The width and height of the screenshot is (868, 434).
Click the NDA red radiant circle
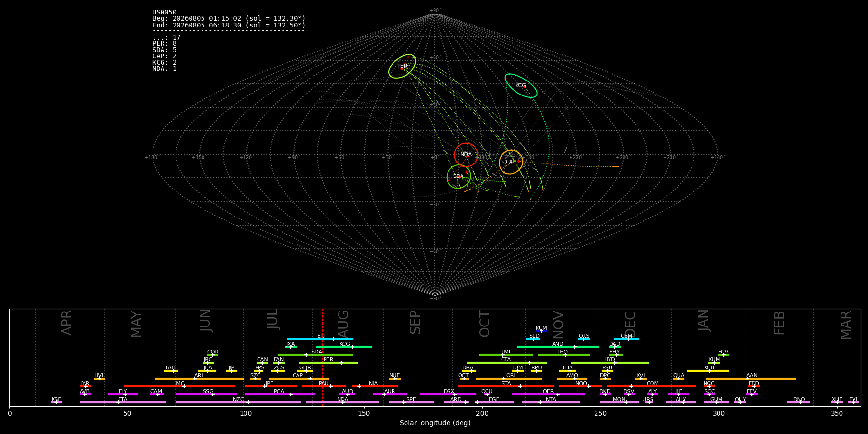[x=466, y=155]
